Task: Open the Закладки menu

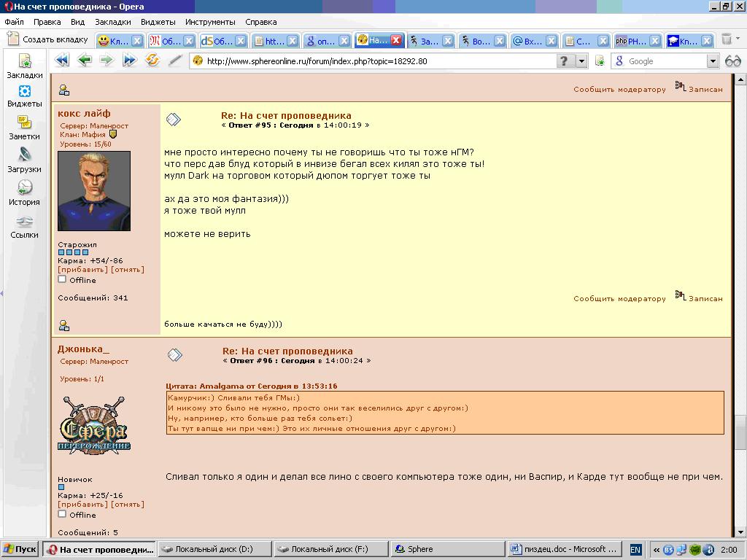Action: pos(113,22)
